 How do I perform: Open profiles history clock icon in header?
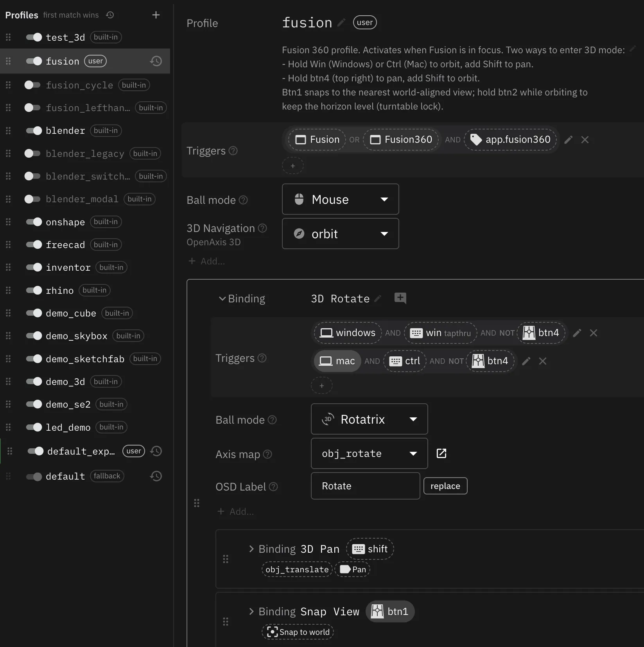pos(110,15)
